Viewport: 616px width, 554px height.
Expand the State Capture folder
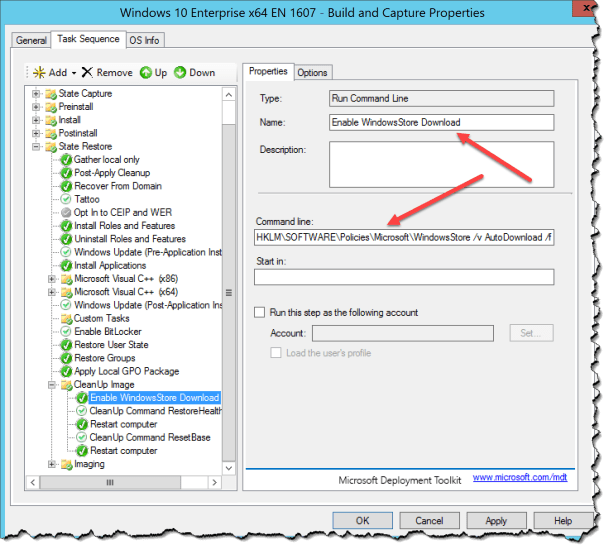point(37,94)
